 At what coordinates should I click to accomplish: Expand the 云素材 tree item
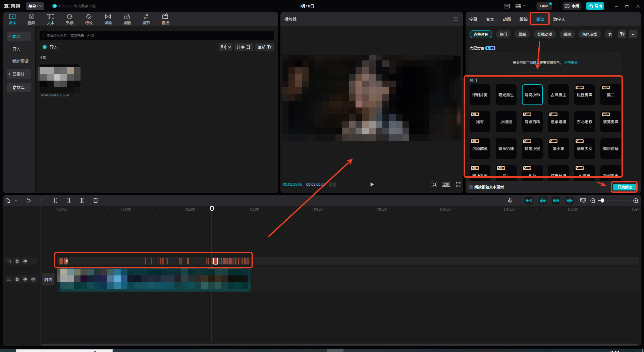[x=19, y=74]
